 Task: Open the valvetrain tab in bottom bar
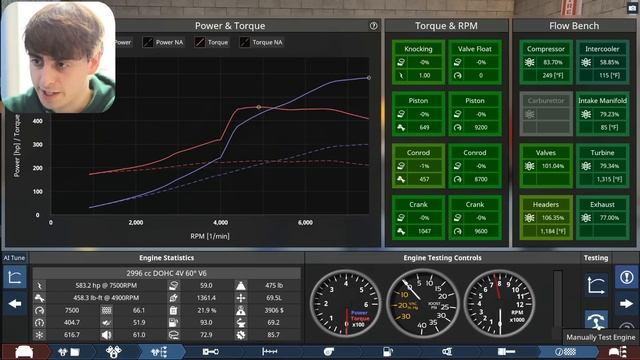270,351
